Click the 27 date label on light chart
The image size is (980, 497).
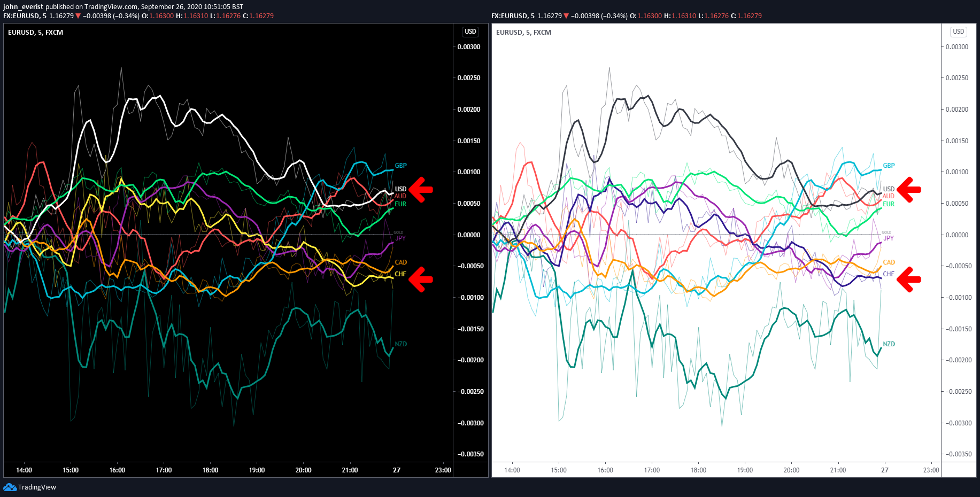click(885, 470)
